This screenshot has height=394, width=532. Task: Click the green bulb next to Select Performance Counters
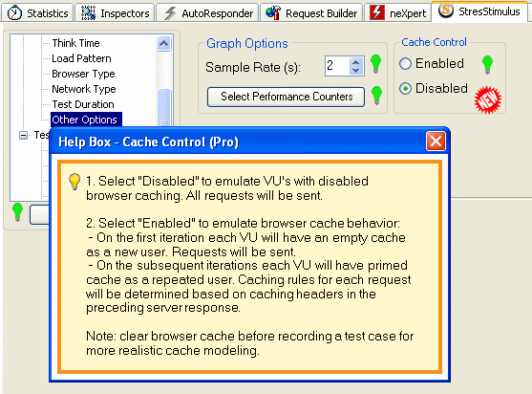(x=376, y=95)
